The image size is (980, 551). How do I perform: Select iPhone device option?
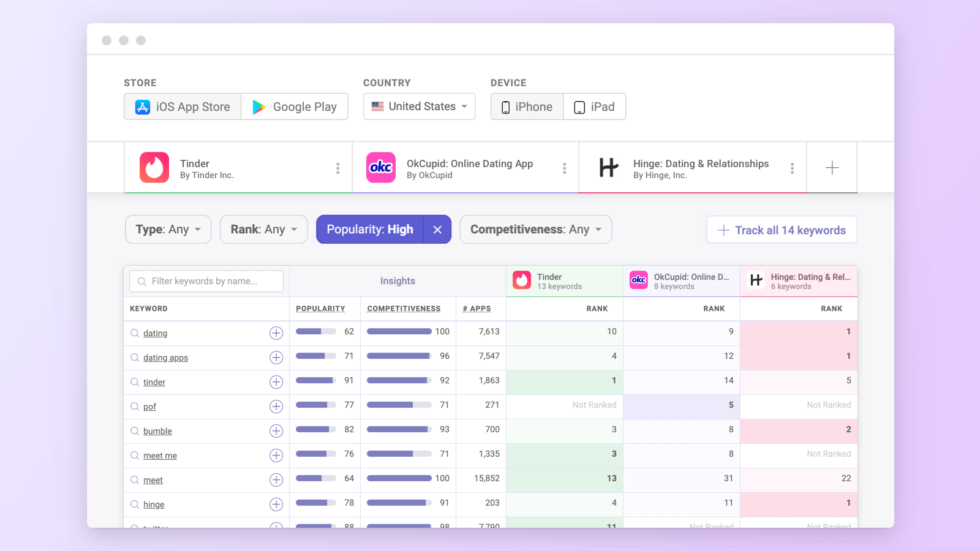[527, 107]
